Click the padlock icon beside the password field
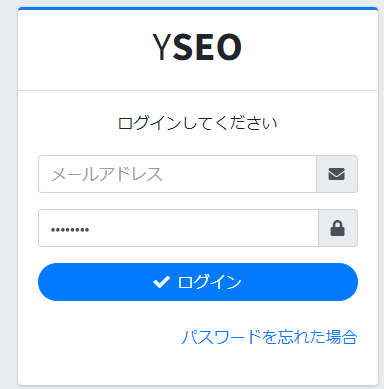The image size is (384, 389). tap(337, 228)
